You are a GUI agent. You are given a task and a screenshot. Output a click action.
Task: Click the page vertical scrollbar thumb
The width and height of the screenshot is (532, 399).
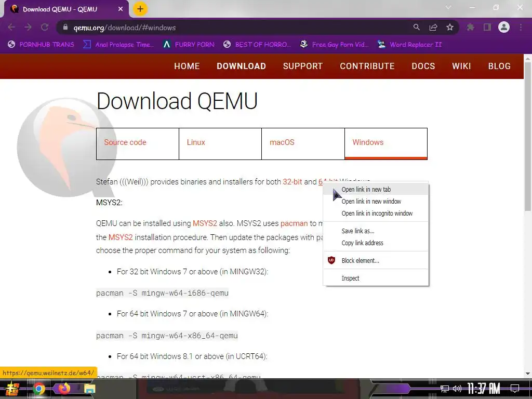pos(528,137)
